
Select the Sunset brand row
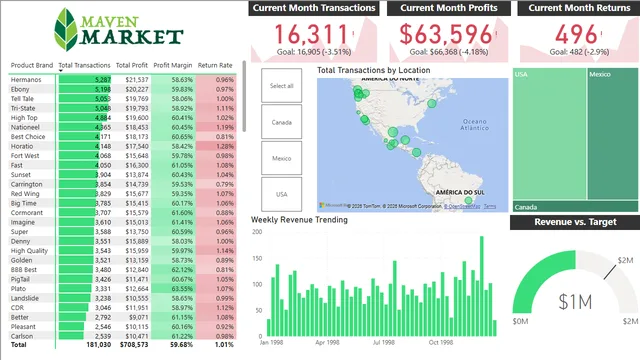pyautogui.click(x=122, y=174)
